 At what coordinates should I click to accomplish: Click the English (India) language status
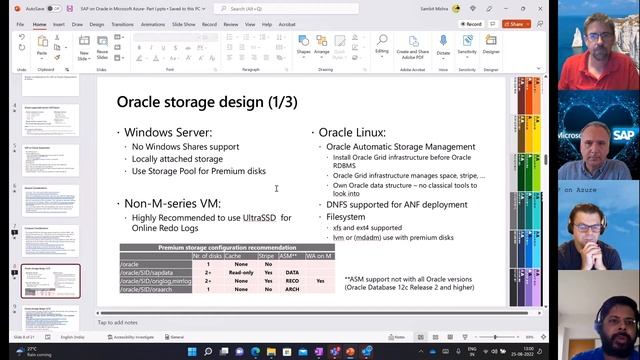pos(73,337)
